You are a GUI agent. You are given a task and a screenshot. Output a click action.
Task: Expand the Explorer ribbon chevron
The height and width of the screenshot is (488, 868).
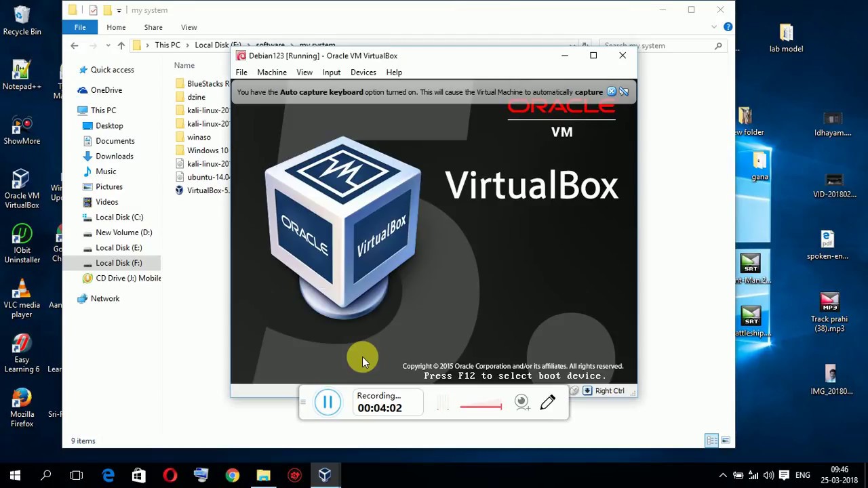714,27
